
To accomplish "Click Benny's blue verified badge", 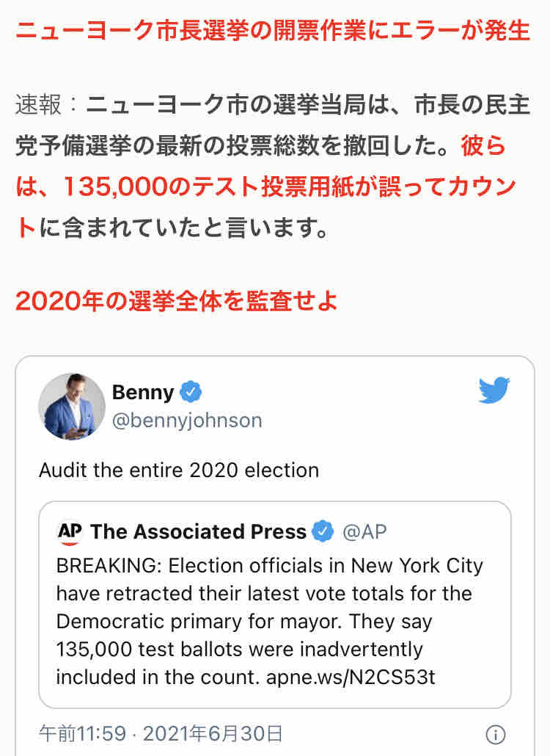I will pos(191,391).
